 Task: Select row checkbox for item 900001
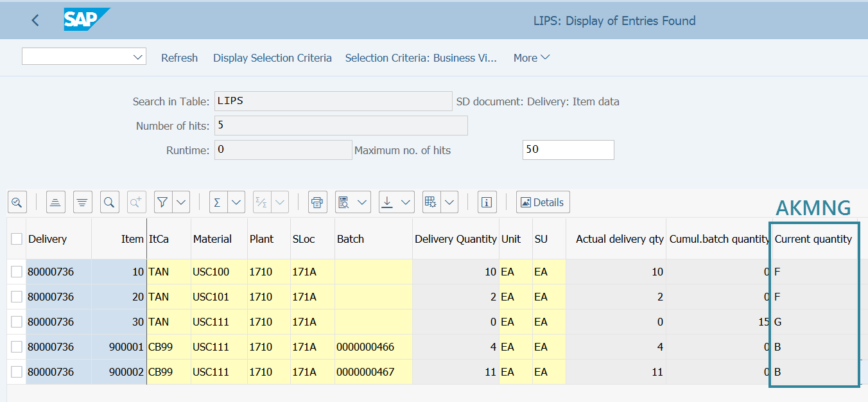click(x=17, y=347)
